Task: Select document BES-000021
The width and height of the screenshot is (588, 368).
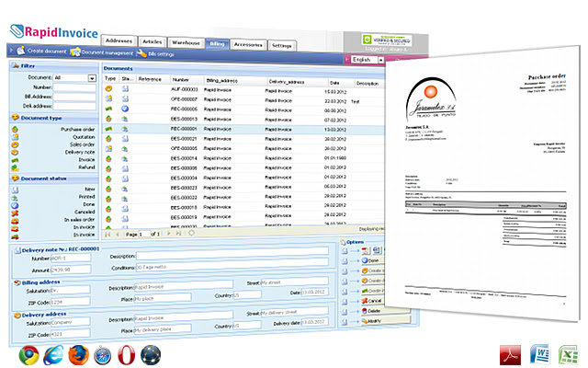Action: [243, 139]
